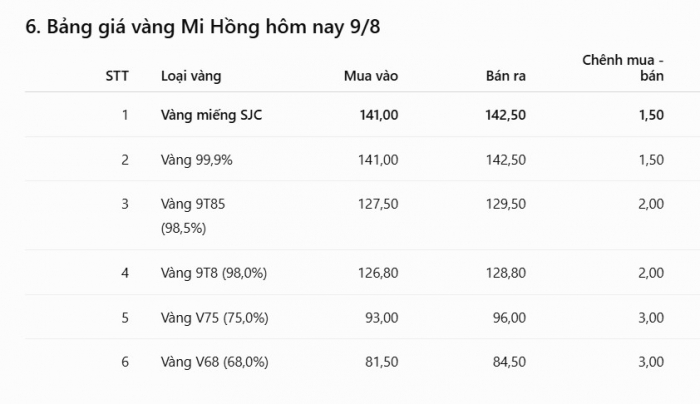The width and height of the screenshot is (700, 404).
Task: Select the bold 1,50 spread for SJC
Action: pyautogui.click(x=651, y=115)
